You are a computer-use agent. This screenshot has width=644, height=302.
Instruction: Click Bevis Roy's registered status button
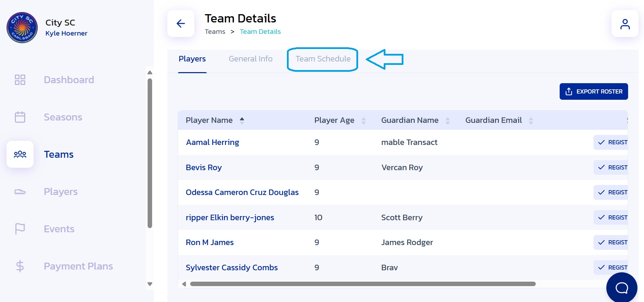click(611, 167)
